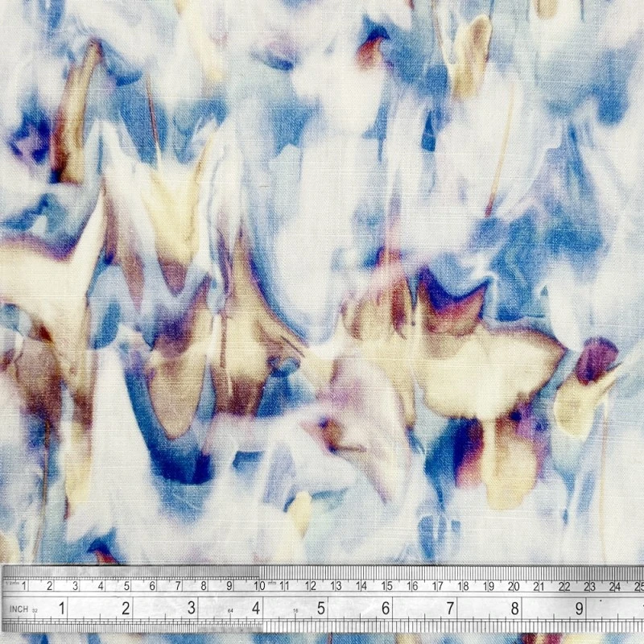This screenshot has width=644, height=644.
Task: Click the 6 inch number on the ruler
Action: pyautogui.click(x=386, y=608)
